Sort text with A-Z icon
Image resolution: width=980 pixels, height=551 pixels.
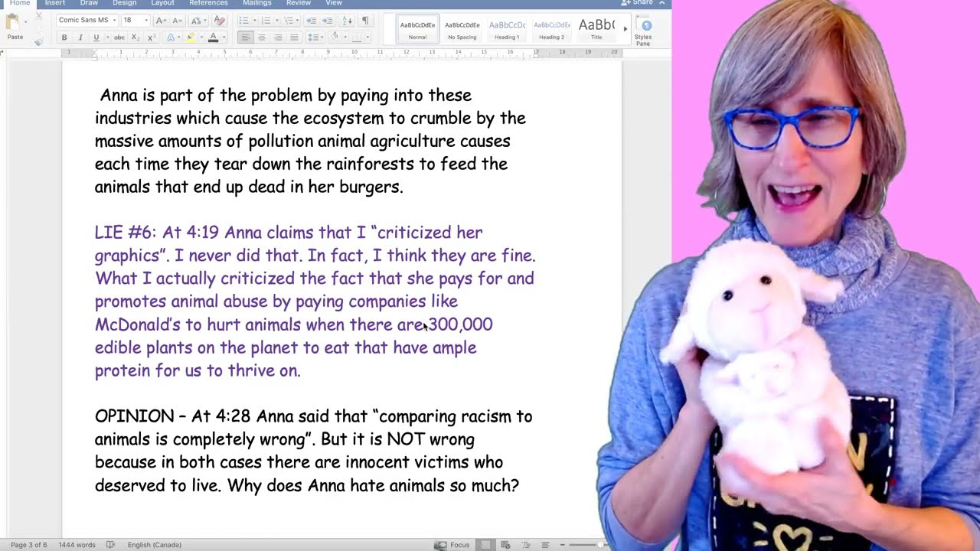point(347,21)
